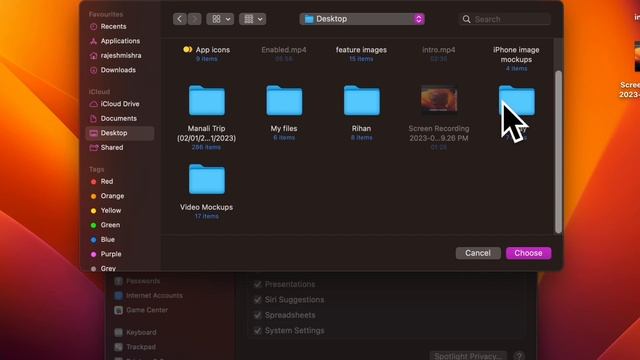Choose the Orange tag dot
Viewport: 640px width, 360px height.
93,196
